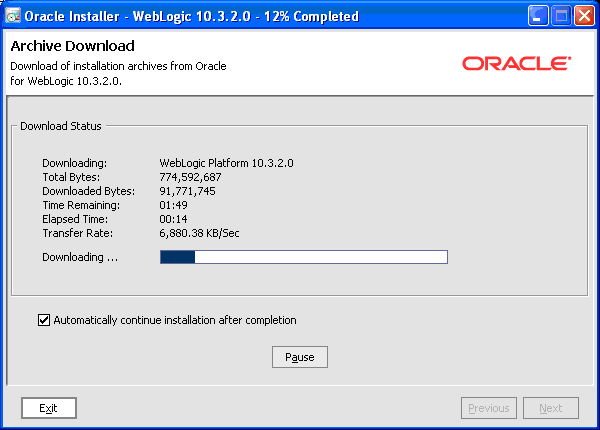Screen dimensions: 600x430
Task: Click the Time Remaining: label
Action: point(81,205)
